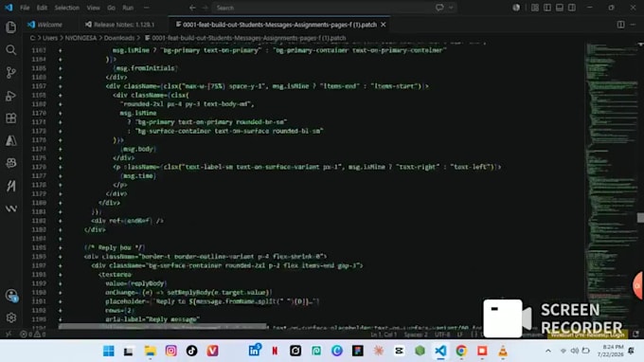The image size is (644, 362).
Task: Click the NYONGESA breadcrumb segment
Action: 80,38
